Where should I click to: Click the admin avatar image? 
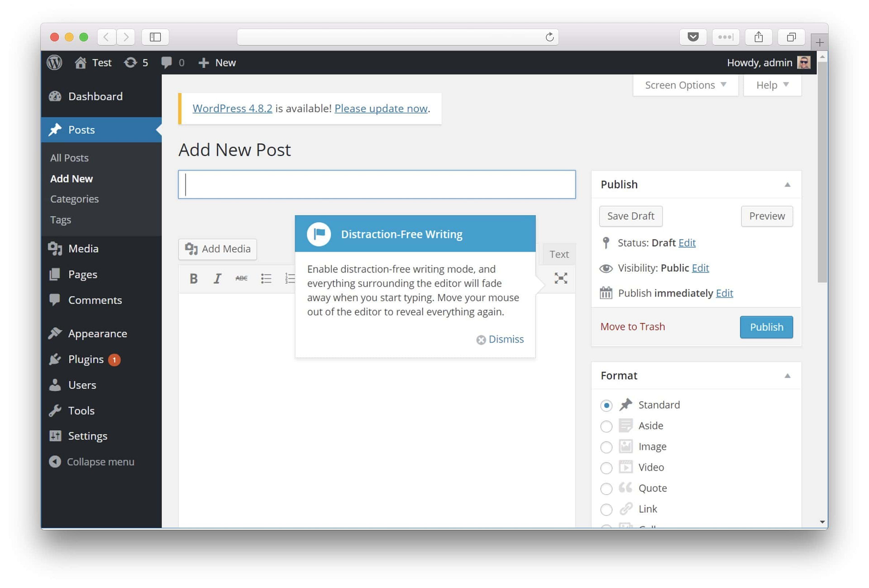(x=804, y=62)
